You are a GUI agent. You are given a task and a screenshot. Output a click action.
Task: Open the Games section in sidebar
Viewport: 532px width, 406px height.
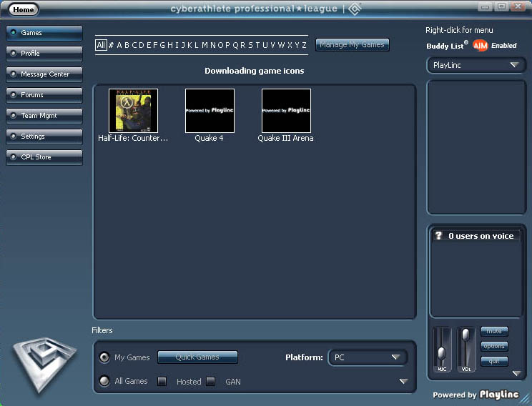pyautogui.click(x=44, y=33)
